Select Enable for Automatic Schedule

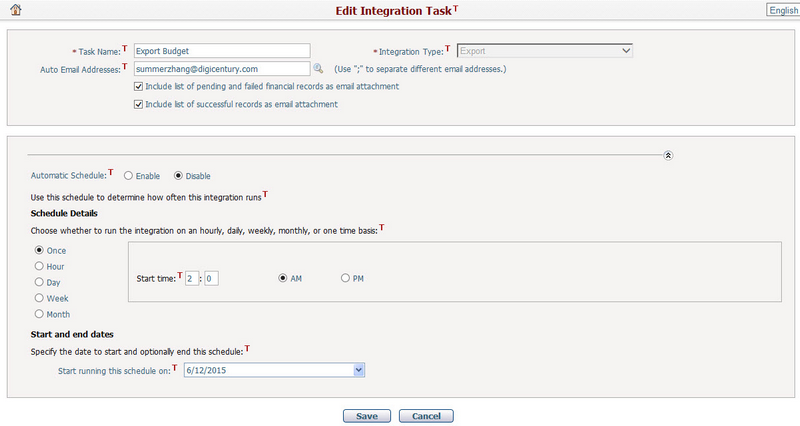click(129, 176)
